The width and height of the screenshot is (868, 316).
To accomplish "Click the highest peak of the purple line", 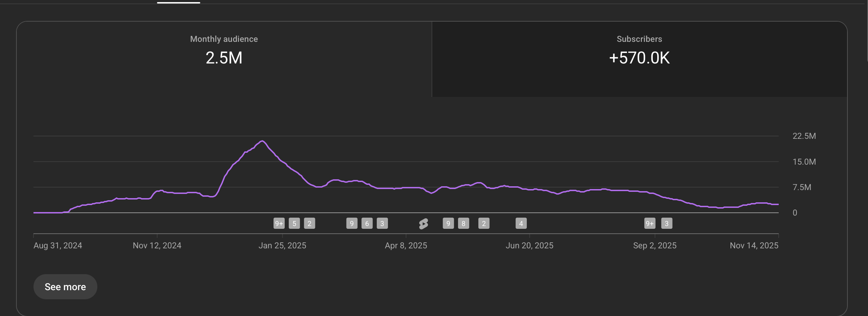I will click(x=262, y=141).
